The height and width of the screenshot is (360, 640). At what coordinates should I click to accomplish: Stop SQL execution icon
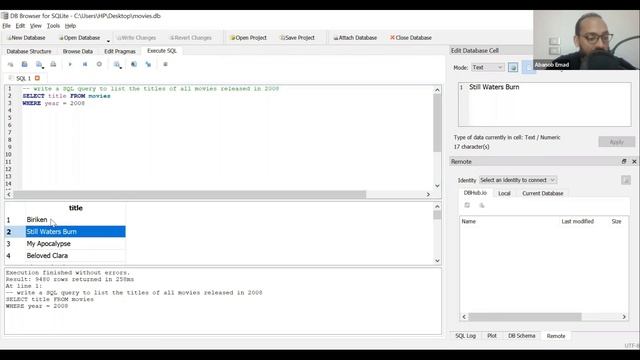click(x=99, y=64)
